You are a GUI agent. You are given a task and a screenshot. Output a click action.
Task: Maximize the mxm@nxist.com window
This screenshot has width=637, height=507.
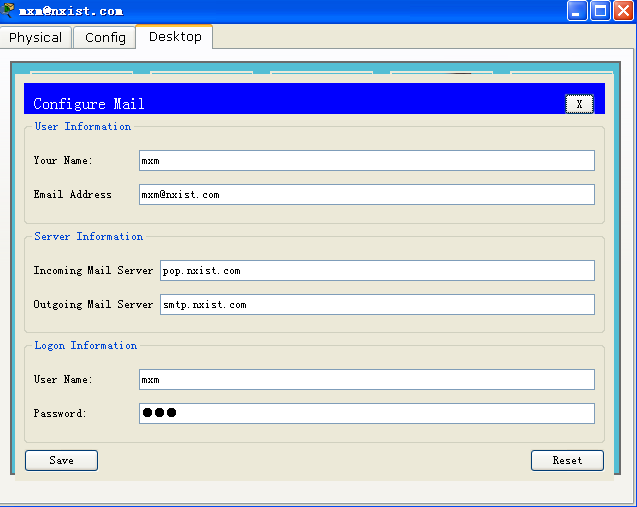click(600, 10)
